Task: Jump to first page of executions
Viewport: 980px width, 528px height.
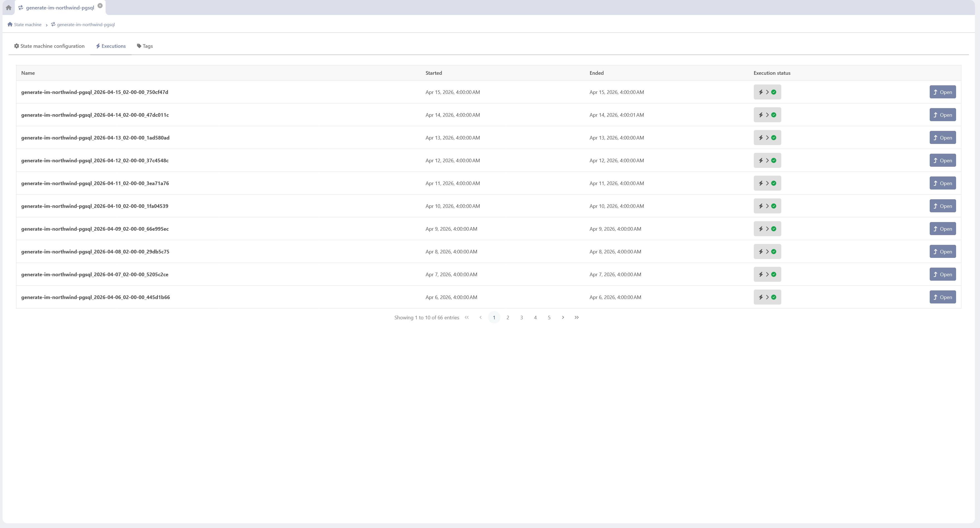Action: tap(466, 318)
